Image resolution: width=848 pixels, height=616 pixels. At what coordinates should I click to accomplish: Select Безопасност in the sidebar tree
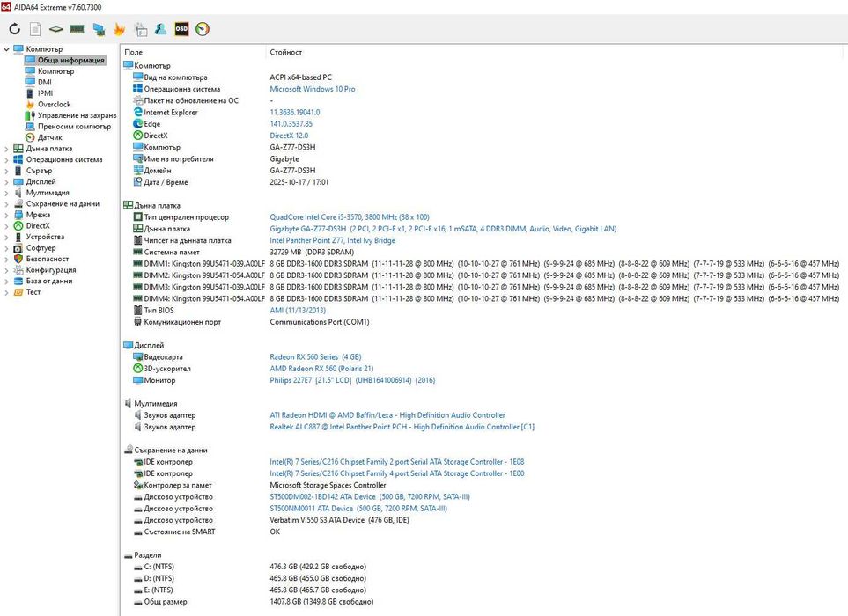[48, 259]
